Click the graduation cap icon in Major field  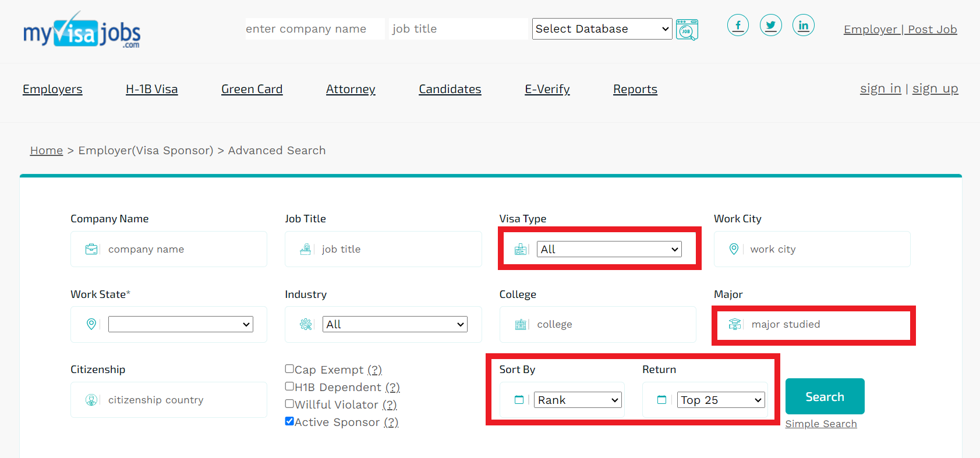(735, 324)
